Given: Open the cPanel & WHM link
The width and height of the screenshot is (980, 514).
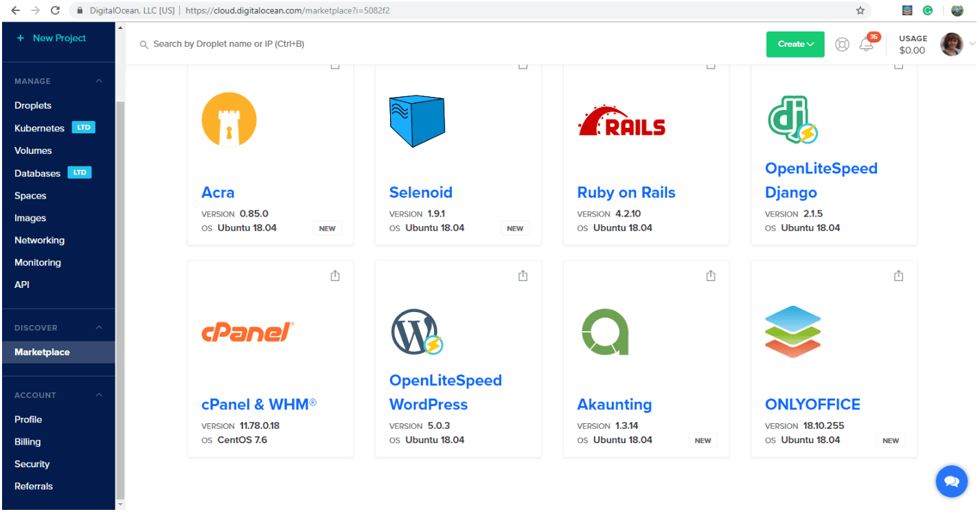Looking at the screenshot, I should [259, 404].
